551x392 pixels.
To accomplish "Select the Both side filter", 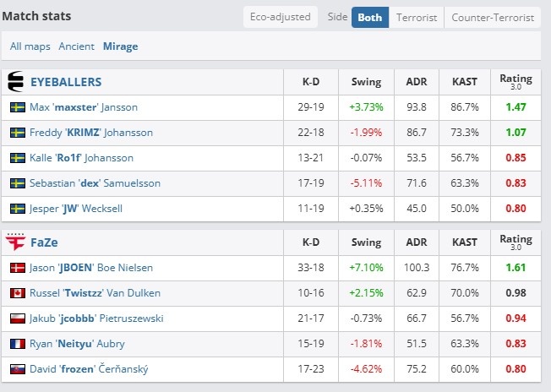I will click(x=370, y=17).
